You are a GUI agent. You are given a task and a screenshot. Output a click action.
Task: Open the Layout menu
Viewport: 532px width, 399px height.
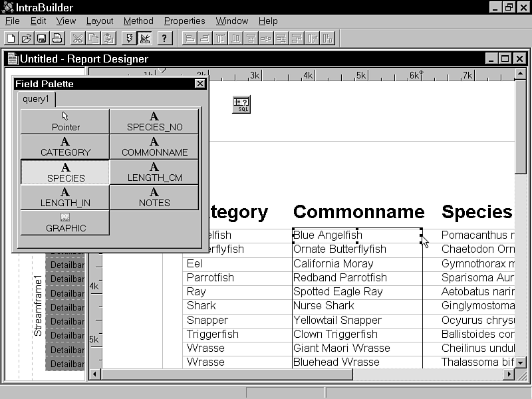tap(100, 21)
